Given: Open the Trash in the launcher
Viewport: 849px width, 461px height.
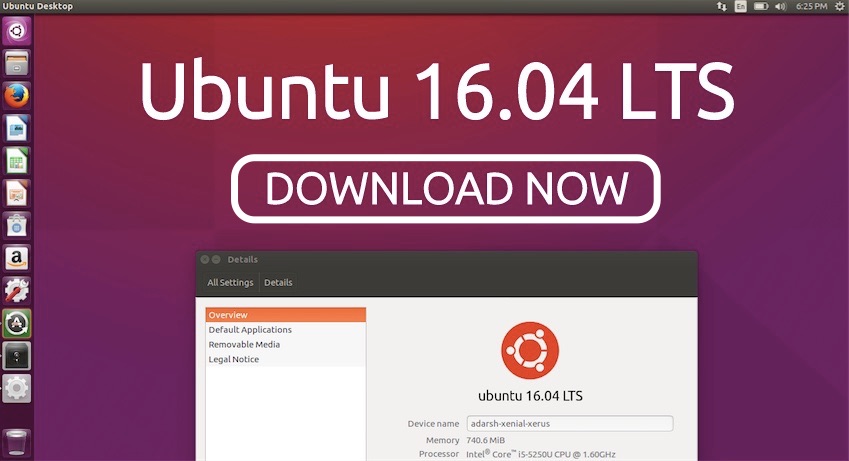Looking at the screenshot, I should pyautogui.click(x=17, y=441).
